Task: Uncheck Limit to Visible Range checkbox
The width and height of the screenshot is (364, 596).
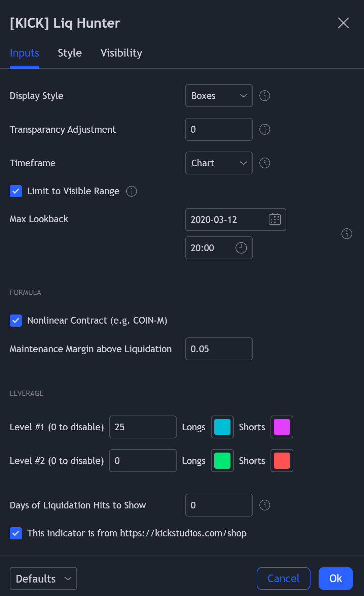Action: coord(16,191)
